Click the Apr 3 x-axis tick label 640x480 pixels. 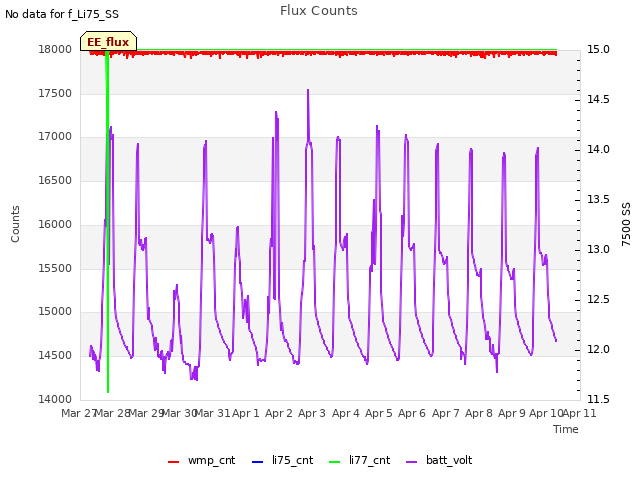pos(312,413)
